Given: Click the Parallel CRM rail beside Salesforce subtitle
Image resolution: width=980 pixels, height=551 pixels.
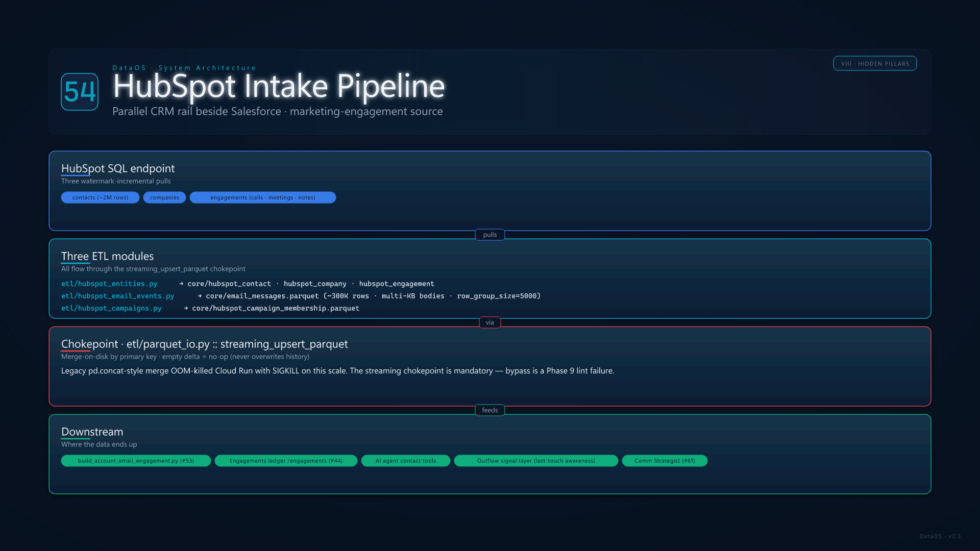Looking at the screenshot, I should click(278, 111).
